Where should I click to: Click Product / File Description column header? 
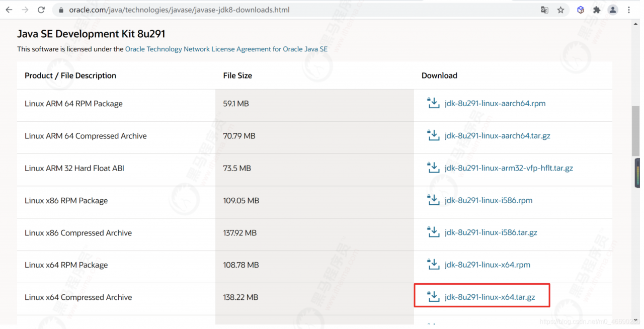pyautogui.click(x=70, y=75)
